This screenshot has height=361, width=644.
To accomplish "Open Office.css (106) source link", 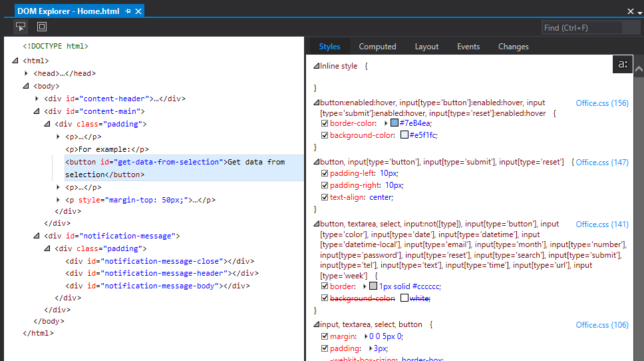I will click(x=601, y=325).
